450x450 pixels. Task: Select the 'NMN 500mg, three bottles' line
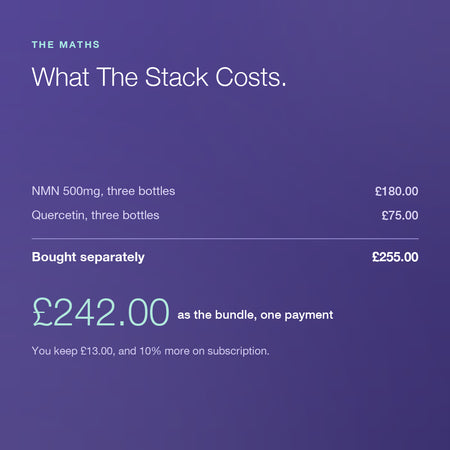coord(103,191)
